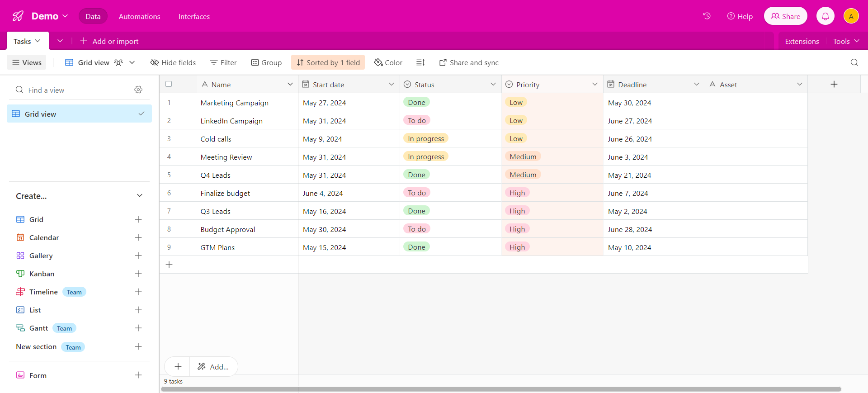Open view settings gear icon in sidebar
This screenshot has width=868, height=393.
click(x=138, y=90)
